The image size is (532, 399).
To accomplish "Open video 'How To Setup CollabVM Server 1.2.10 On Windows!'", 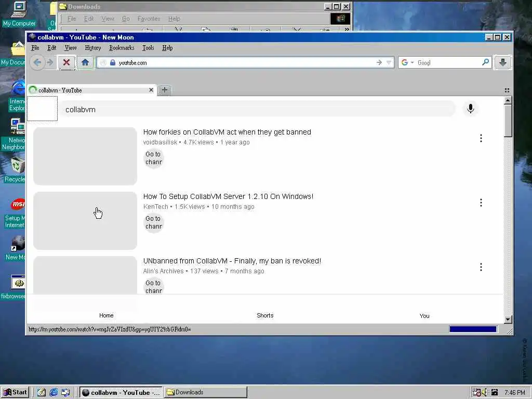I will coord(229,196).
